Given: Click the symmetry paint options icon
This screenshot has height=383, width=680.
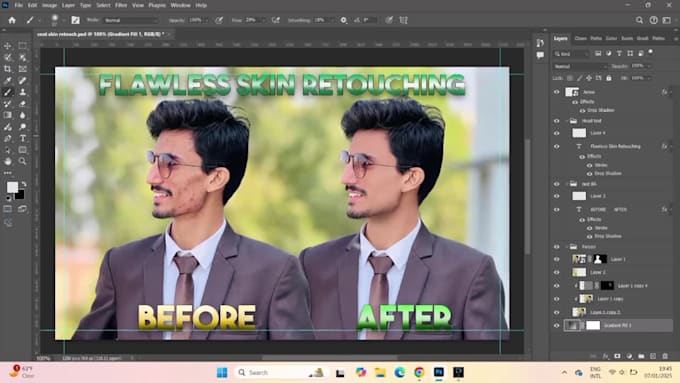Looking at the screenshot, I should coord(403,20).
